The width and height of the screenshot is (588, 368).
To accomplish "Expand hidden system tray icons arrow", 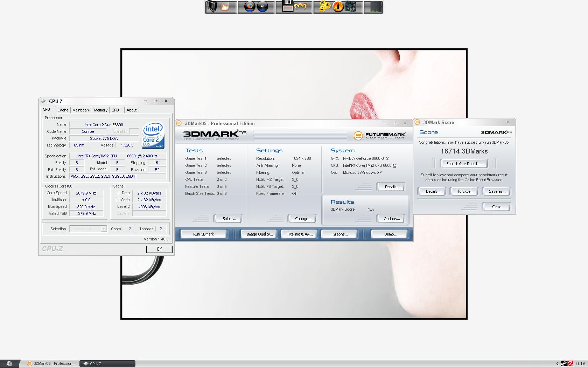I will point(557,363).
